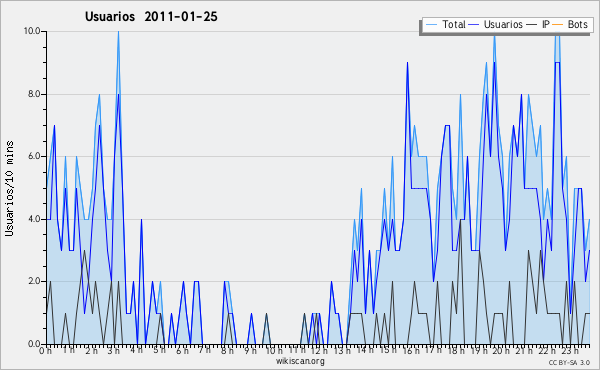Click the y-axis label '0.0'
The image size is (600, 370).
(34, 344)
